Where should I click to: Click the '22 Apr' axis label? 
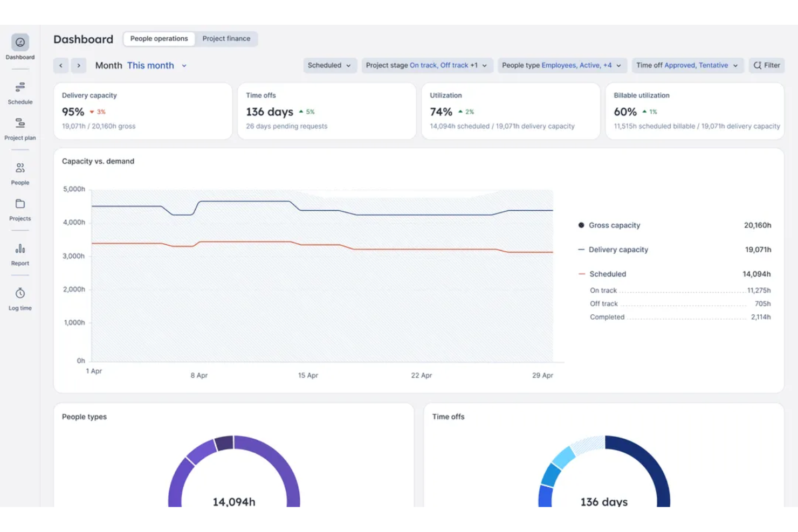421,375
